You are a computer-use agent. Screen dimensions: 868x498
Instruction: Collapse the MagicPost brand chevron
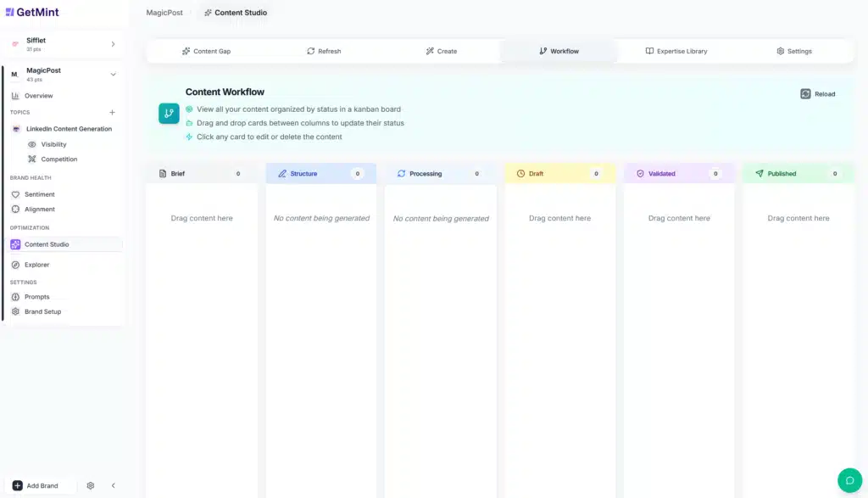pos(113,74)
